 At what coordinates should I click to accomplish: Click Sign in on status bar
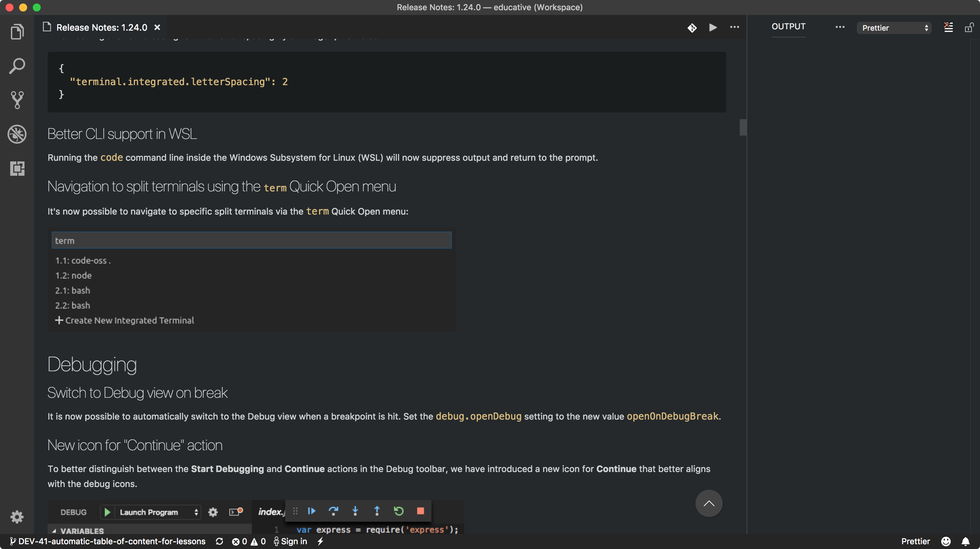point(291,541)
